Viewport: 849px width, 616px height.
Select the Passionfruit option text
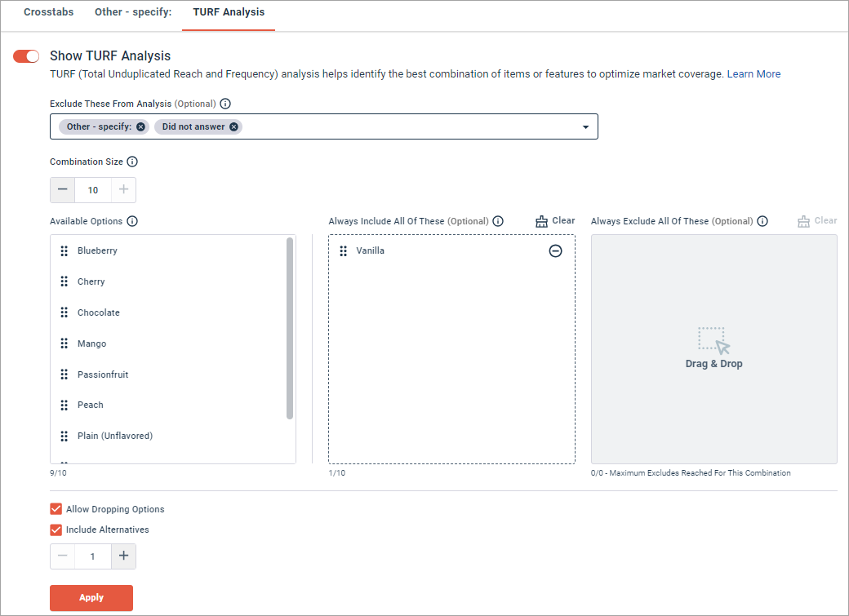coord(103,374)
